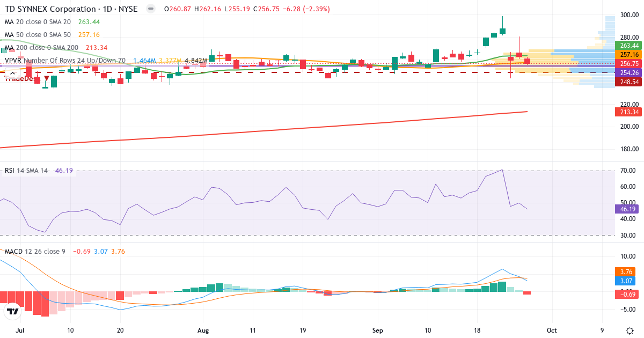Click the 30.00 RSI scale label

[627, 235]
